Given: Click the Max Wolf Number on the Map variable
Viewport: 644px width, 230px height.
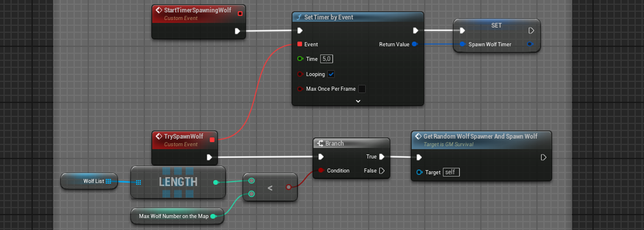Looking at the screenshot, I should tap(173, 216).
